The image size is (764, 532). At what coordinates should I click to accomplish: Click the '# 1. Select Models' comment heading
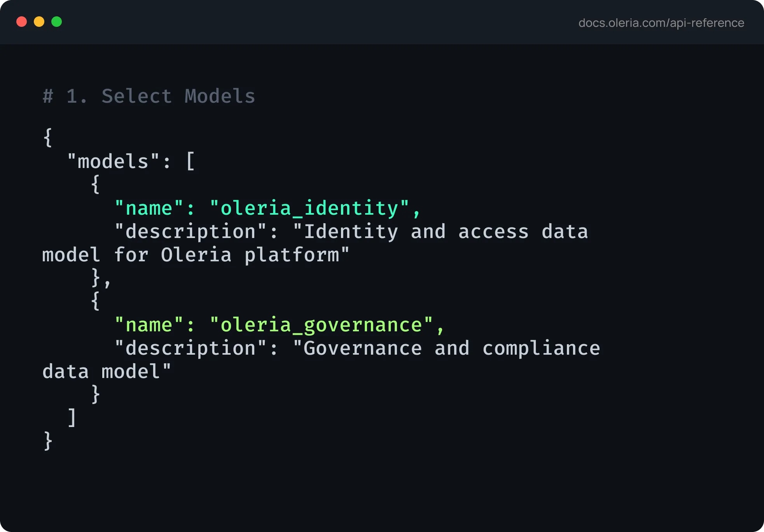click(x=149, y=96)
